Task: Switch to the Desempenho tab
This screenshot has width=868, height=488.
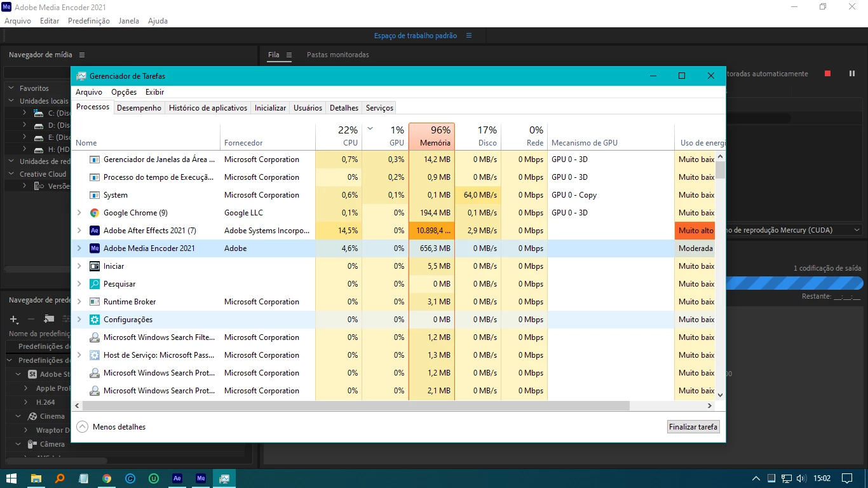Action: tap(139, 108)
